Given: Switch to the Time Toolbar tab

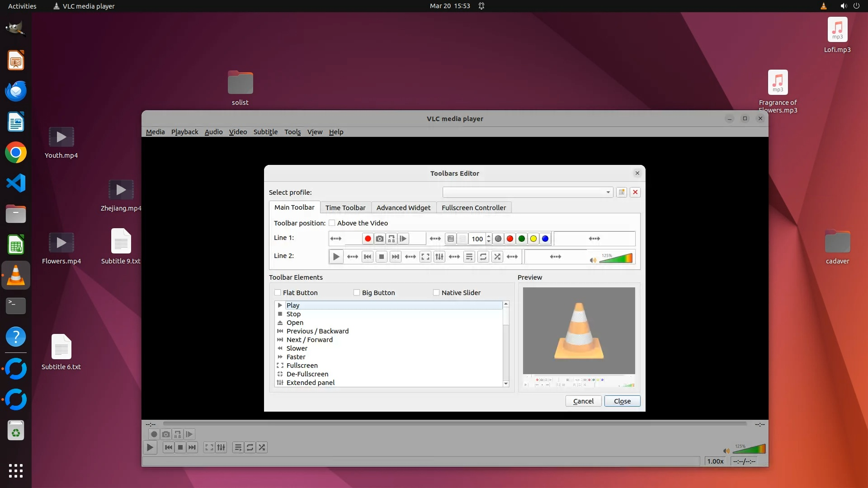Looking at the screenshot, I should pyautogui.click(x=345, y=207).
